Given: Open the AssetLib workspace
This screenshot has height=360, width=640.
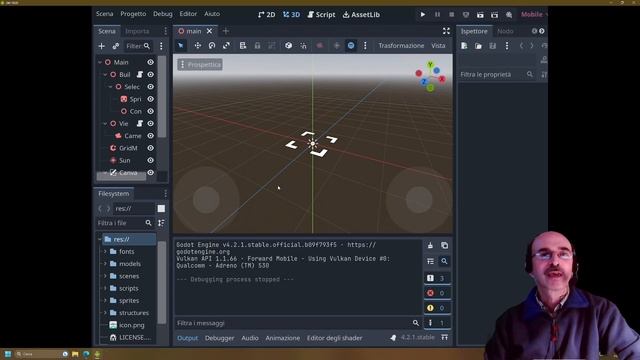Looking at the screenshot, I should tap(361, 15).
